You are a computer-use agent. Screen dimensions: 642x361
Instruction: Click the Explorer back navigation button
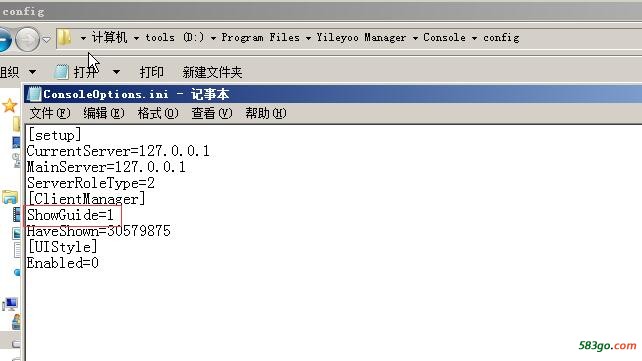point(4,39)
